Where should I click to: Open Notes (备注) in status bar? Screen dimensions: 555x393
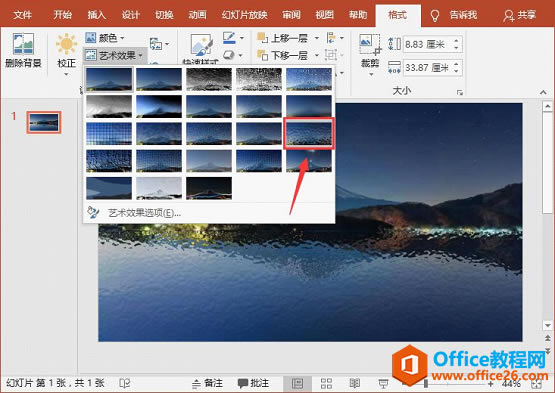pos(207,383)
